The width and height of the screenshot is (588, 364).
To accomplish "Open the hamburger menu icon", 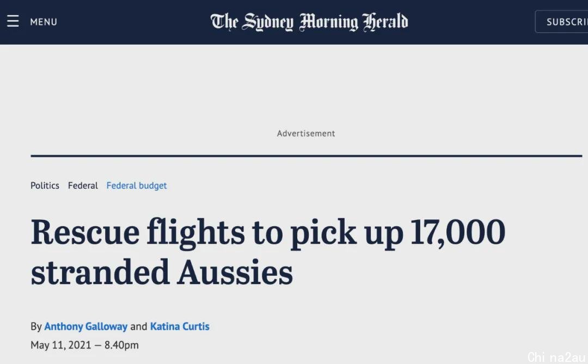I will click(13, 21).
